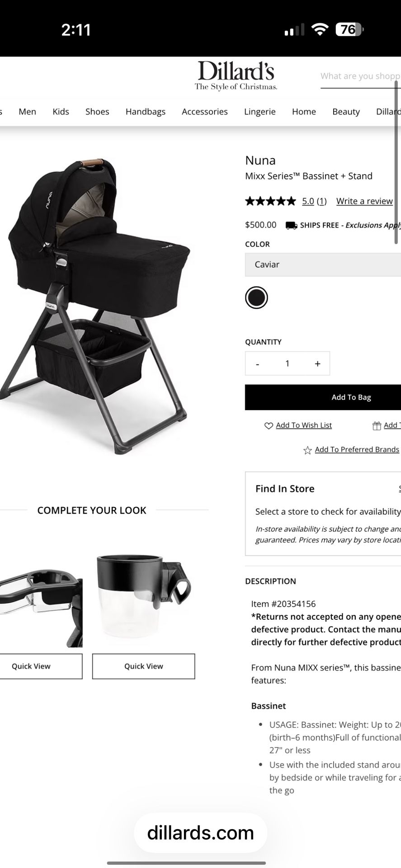Open the Kids menu
This screenshot has width=401, height=868.
[61, 112]
